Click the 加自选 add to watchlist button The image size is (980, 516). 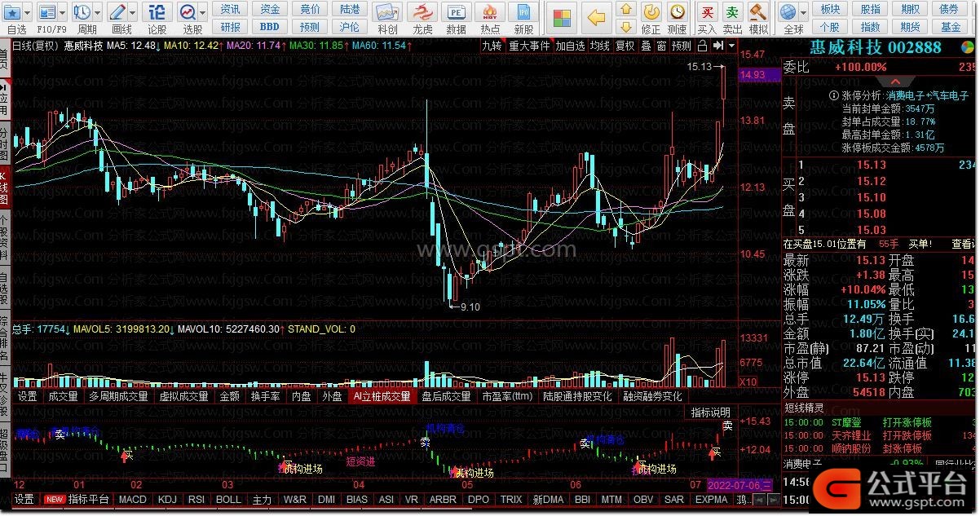(x=571, y=46)
